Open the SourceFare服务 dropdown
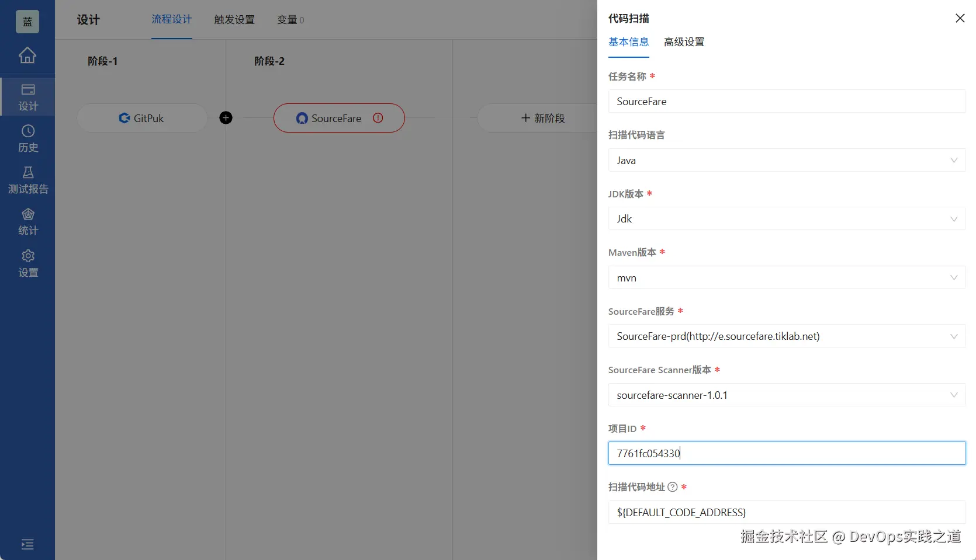Image resolution: width=976 pixels, height=560 pixels. pyautogui.click(x=787, y=336)
